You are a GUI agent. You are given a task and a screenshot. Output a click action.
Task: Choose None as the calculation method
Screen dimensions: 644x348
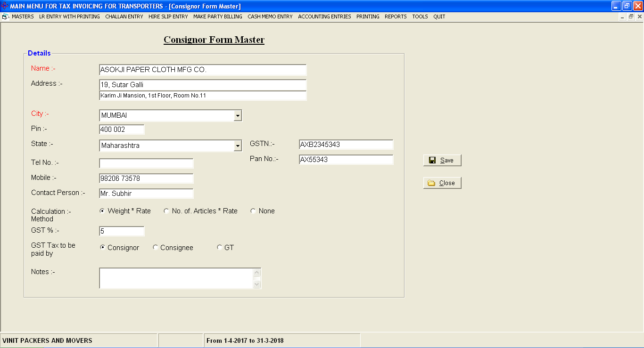point(253,211)
